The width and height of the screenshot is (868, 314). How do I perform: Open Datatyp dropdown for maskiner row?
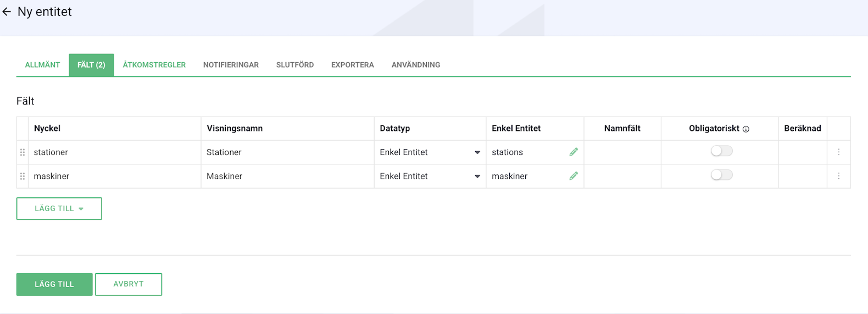point(430,176)
